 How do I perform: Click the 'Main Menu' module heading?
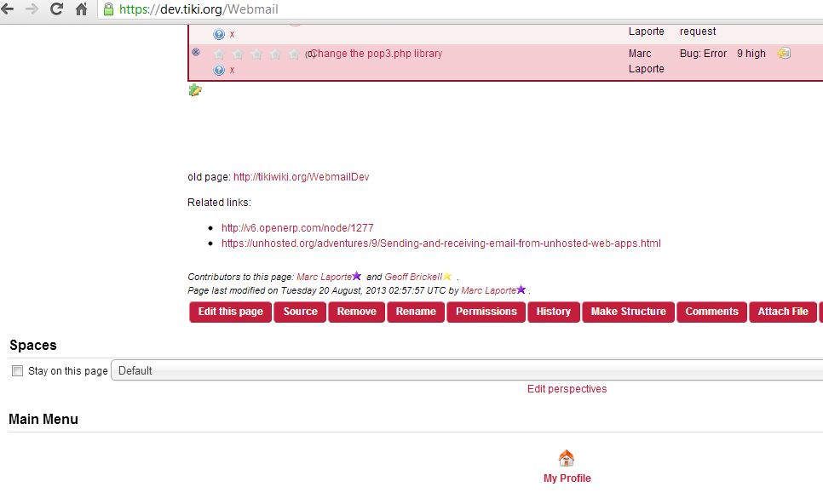click(x=43, y=419)
